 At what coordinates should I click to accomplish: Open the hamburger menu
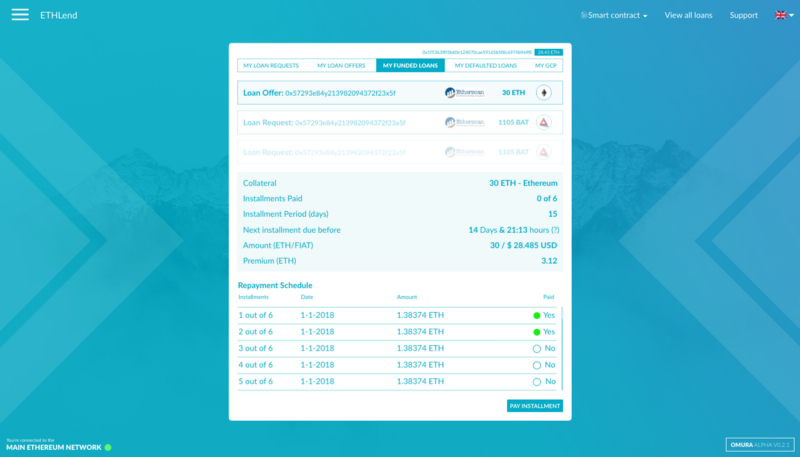click(20, 16)
